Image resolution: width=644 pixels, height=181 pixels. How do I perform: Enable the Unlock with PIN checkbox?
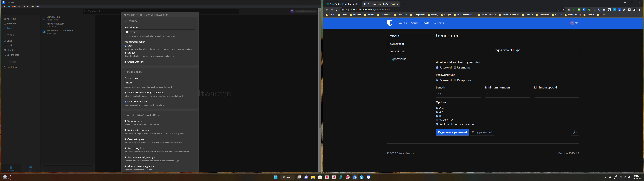pos(126,62)
